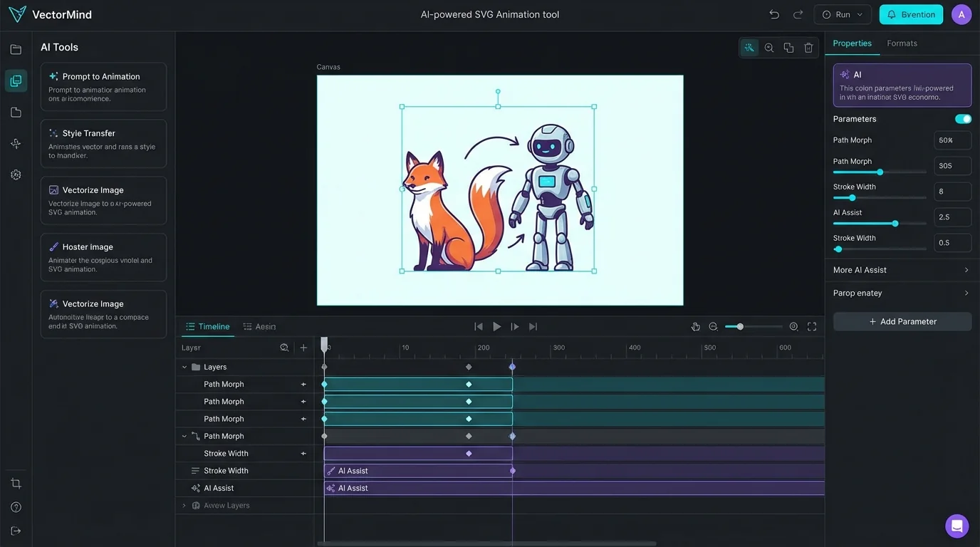The image size is (980, 547).
Task: Open the Style Transfer tool
Action: point(103,144)
